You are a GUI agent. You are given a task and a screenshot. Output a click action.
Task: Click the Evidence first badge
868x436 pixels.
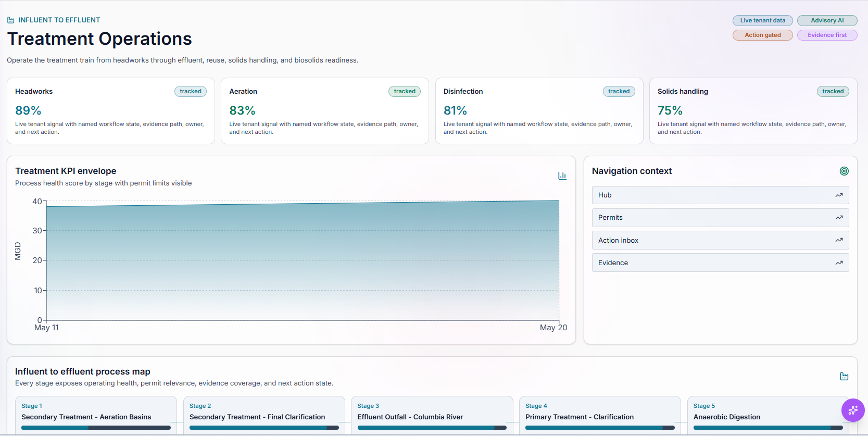(x=827, y=35)
